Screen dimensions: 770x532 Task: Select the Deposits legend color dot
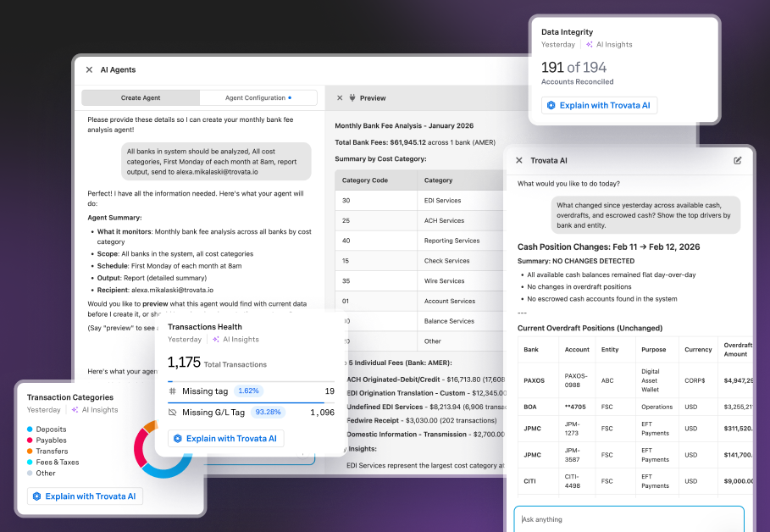pos(30,429)
